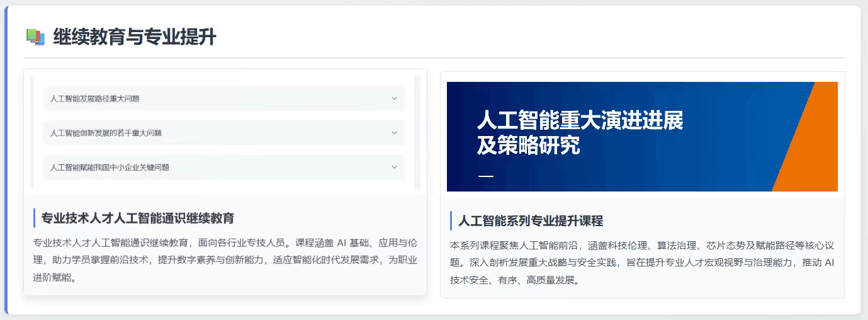This screenshot has height=320, width=868.
Task: Open the 人工智能系列专业提升课程 card title
Action: [531, 221]
